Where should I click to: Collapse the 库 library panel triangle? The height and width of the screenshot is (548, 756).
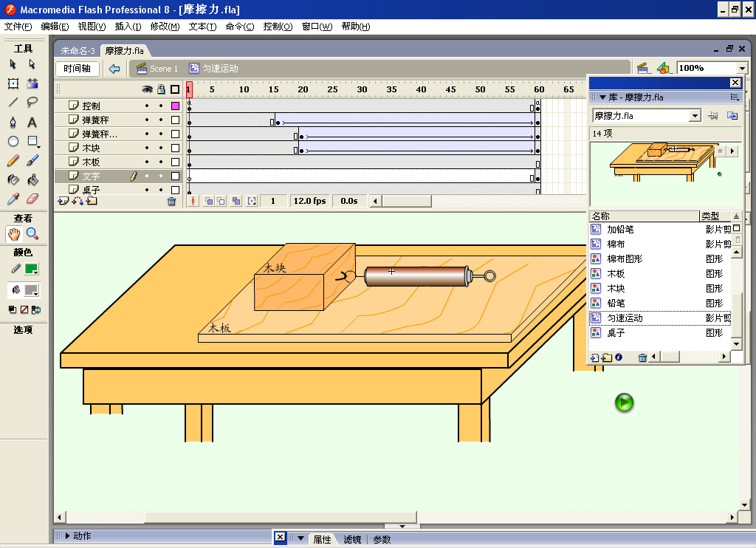(602, 97)
